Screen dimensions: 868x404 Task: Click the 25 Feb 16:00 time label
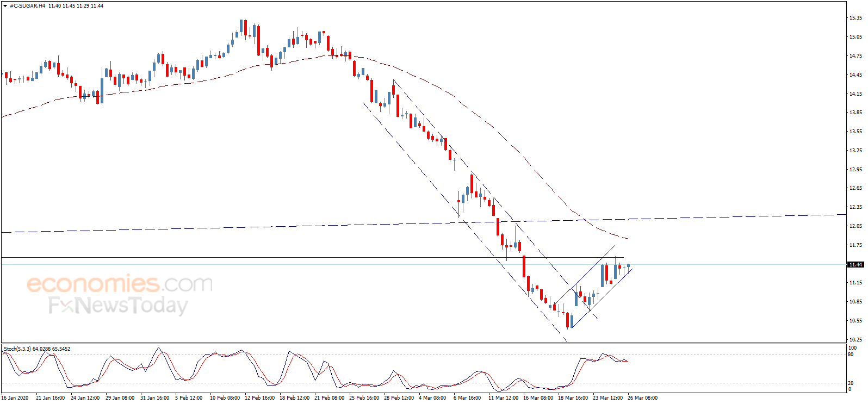(x=364, y=398)
